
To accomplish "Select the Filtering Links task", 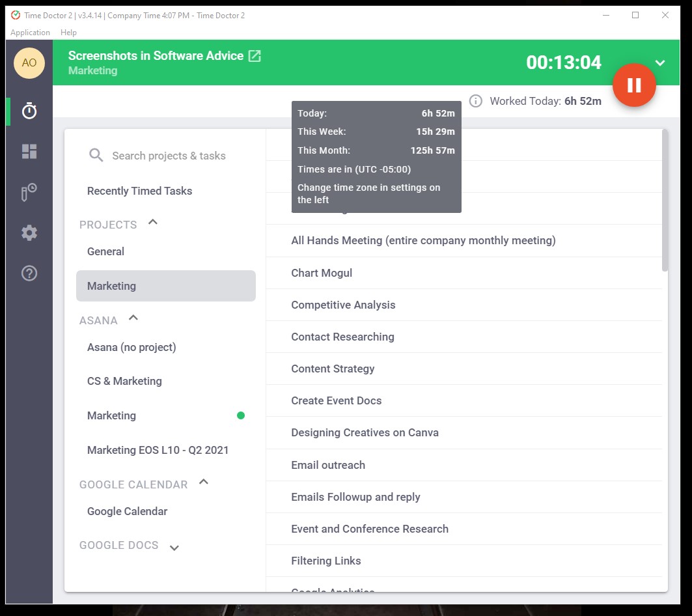I will coord(464,561).
